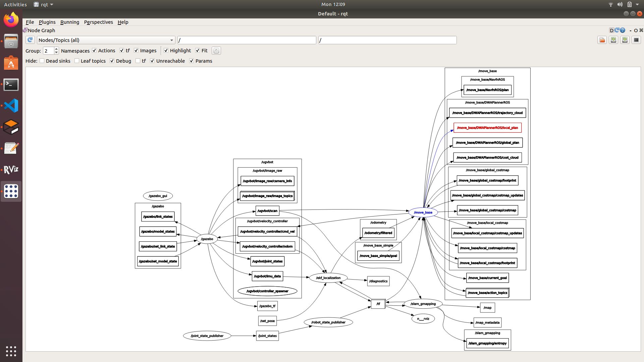The height and width of the screenshot is (362, 644).
Task: Open RViz from the dock
Action: click(x=11, y=170)
